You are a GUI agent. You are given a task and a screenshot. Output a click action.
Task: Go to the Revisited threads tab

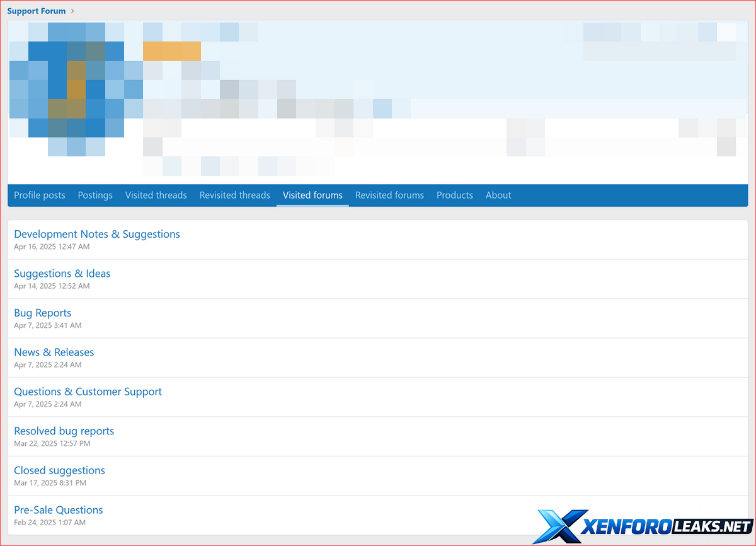point(234,195)
